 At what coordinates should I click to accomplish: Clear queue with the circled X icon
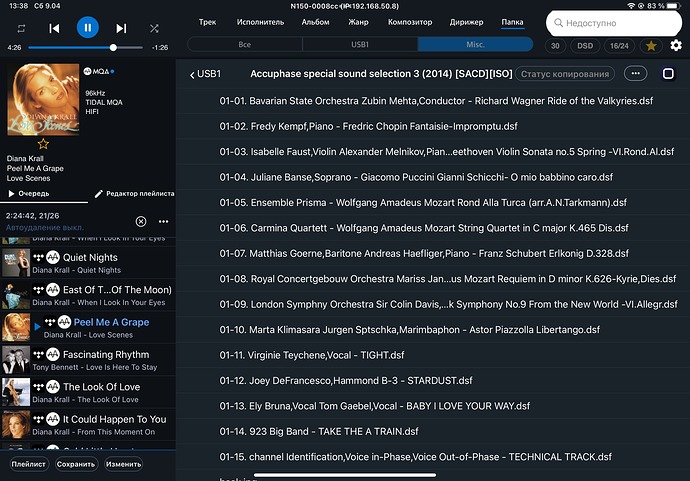(x=141, y=221)
